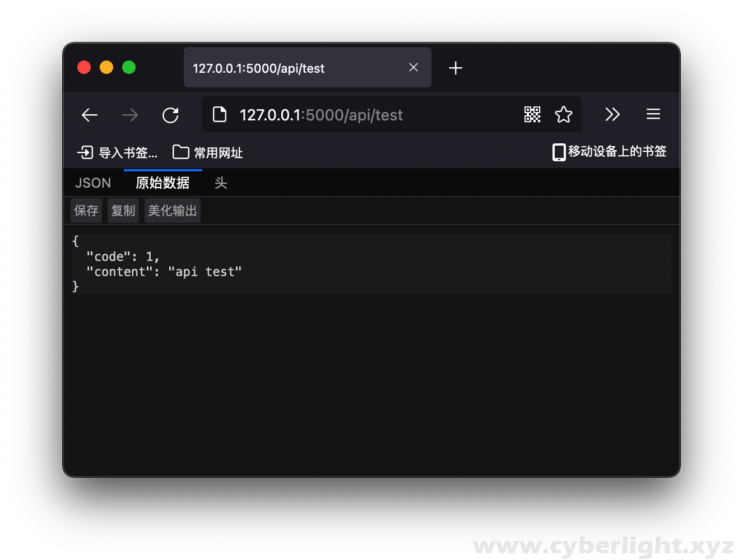Click the 保存 save button

(x=86, y=211)
